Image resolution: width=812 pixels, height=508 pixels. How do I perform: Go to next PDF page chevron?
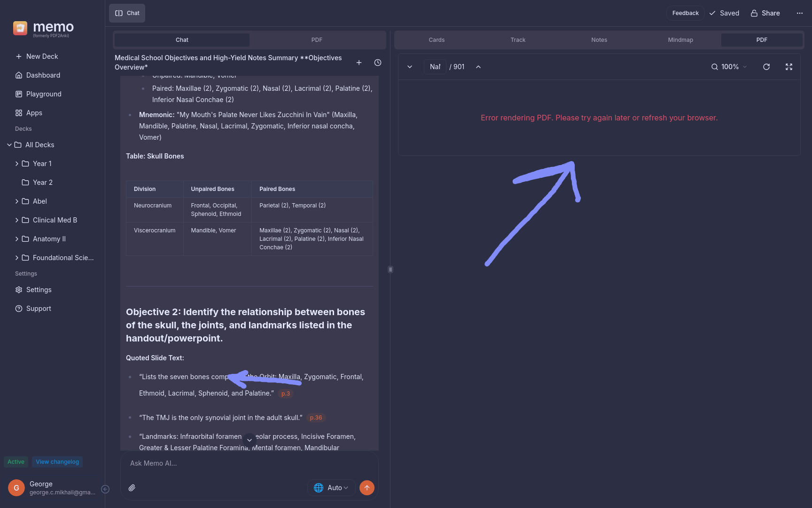[x=410, y=67]
